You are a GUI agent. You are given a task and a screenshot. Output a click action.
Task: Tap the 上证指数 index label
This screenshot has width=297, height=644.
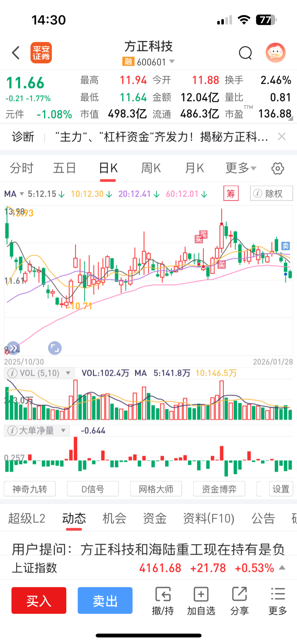coord(34,568)
